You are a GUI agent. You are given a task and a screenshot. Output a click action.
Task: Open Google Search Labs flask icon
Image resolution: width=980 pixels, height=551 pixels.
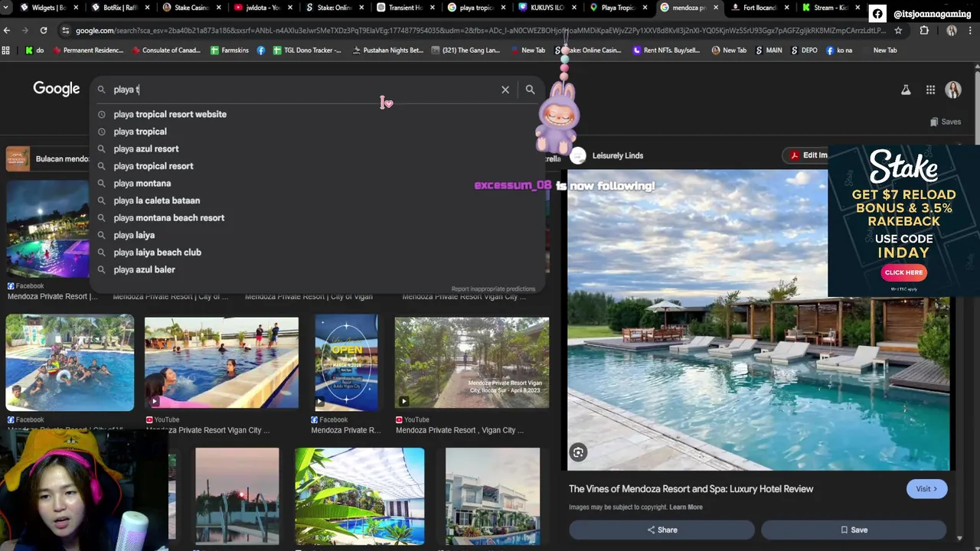click(906, 90)
